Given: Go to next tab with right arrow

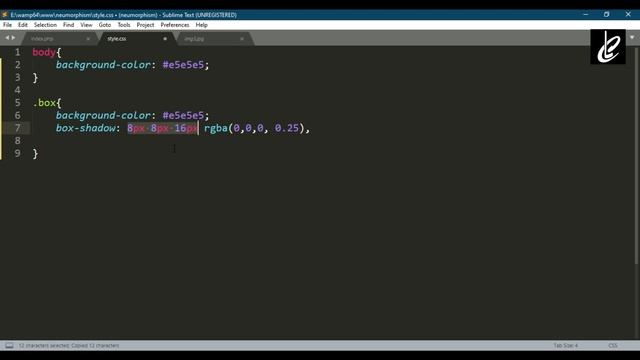Looking at the screenshot, I should click(x=13, y=38).
